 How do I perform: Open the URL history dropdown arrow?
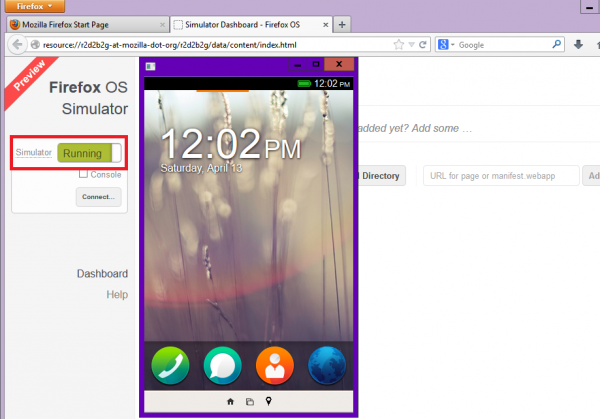click(x=411, y=45)
